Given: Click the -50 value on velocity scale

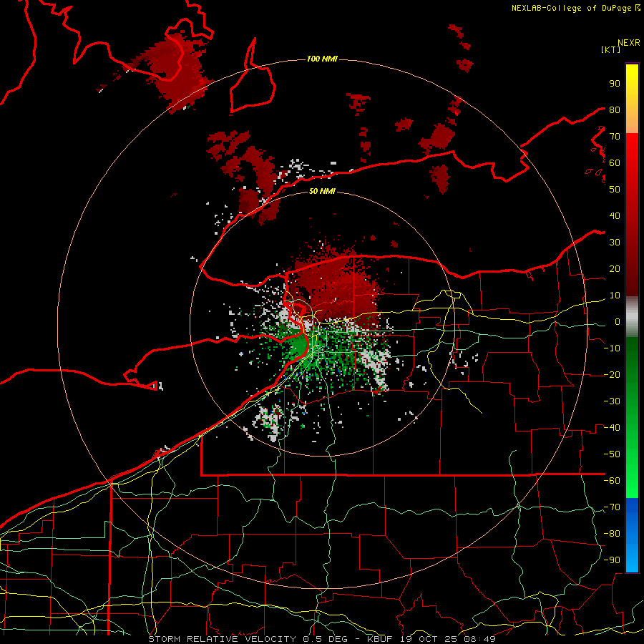Looking at the screenshot, I should coord(612,454).
